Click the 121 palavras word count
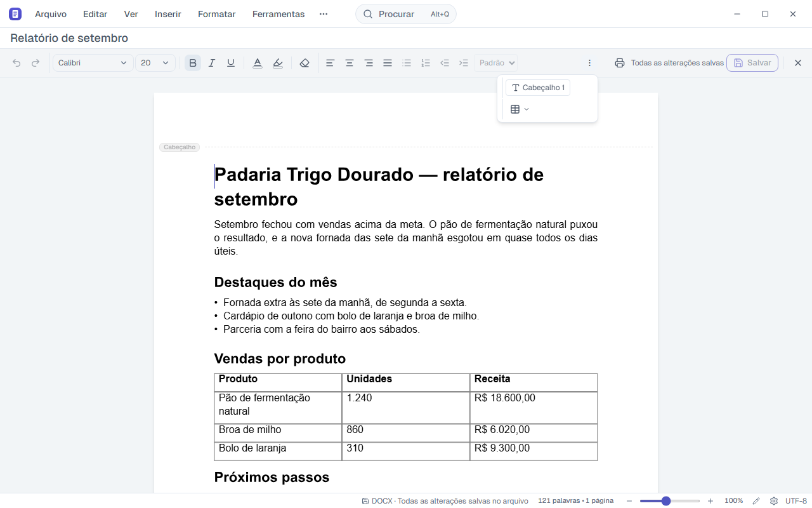The width and height of the screenshot is (812, 508). [x=576, y=501]
